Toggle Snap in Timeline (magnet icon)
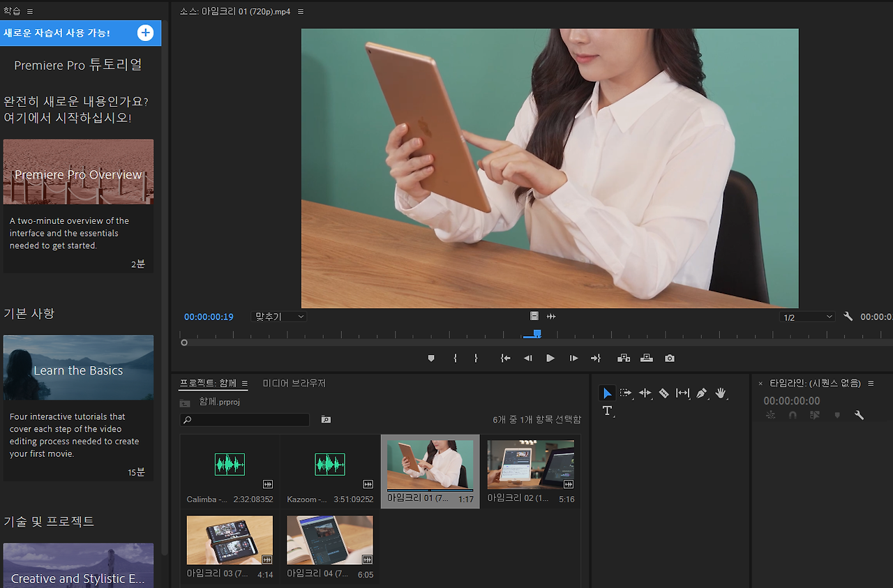 click(x=793, y=415)
